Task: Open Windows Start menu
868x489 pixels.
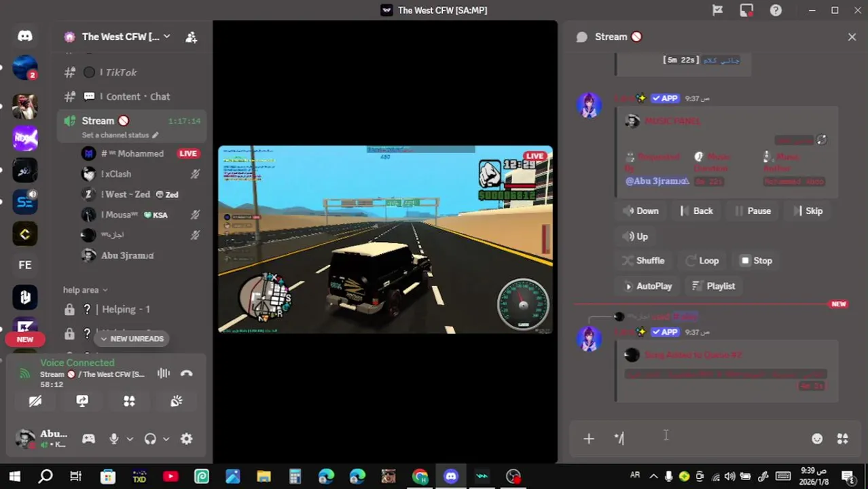Action: point(15,476)
